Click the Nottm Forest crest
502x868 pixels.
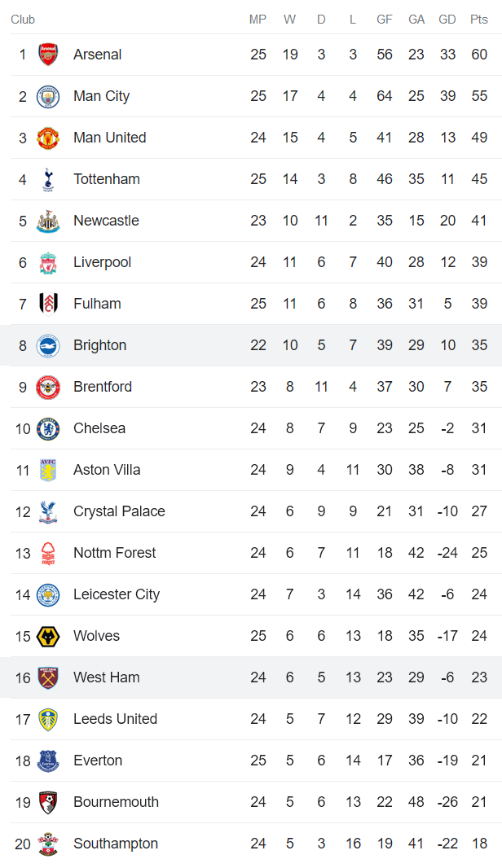tap(47, 553)
